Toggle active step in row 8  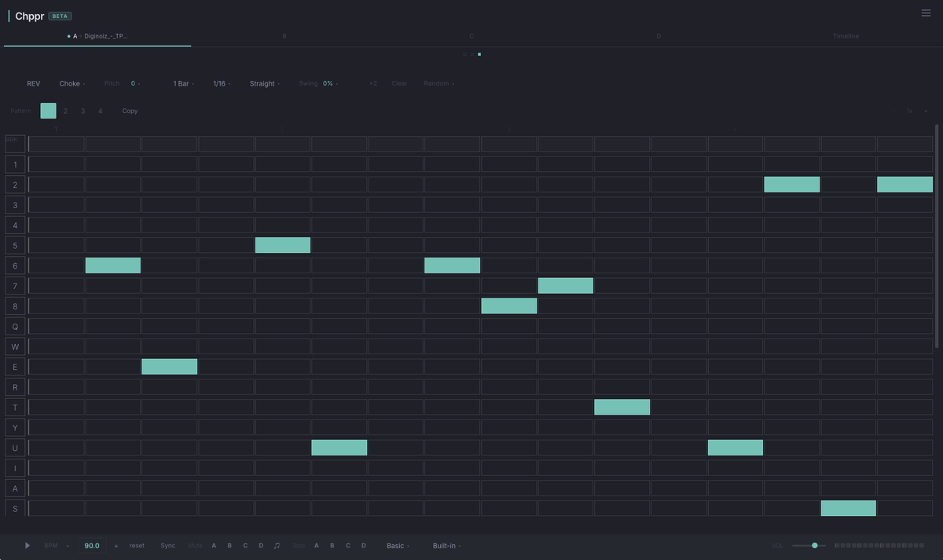509,306
